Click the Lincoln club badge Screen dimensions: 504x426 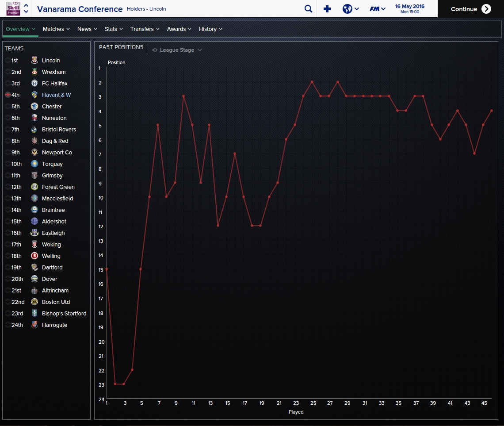point(34,60)
